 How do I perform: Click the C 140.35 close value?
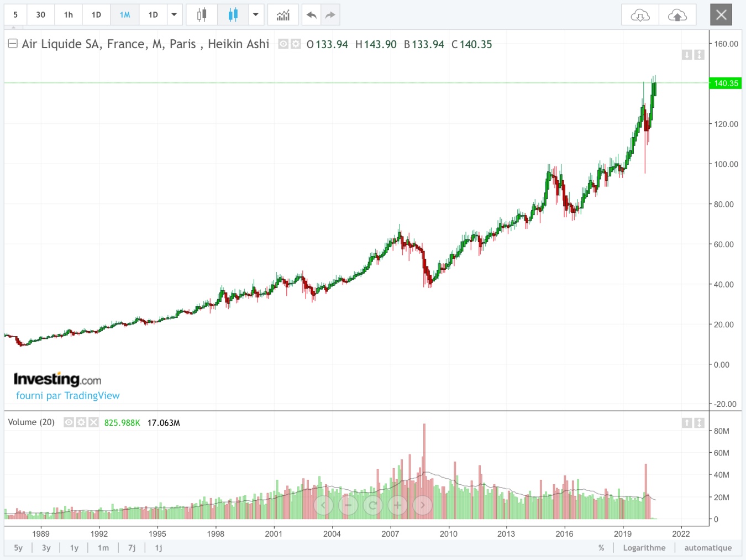pos(471,44)
